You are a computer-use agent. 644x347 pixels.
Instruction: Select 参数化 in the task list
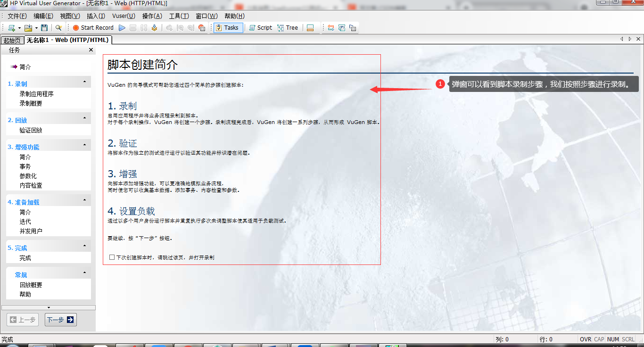(28, 176)
